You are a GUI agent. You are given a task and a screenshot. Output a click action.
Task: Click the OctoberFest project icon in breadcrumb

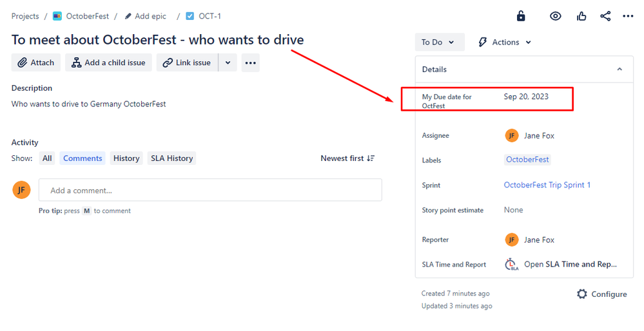[57, 16]
